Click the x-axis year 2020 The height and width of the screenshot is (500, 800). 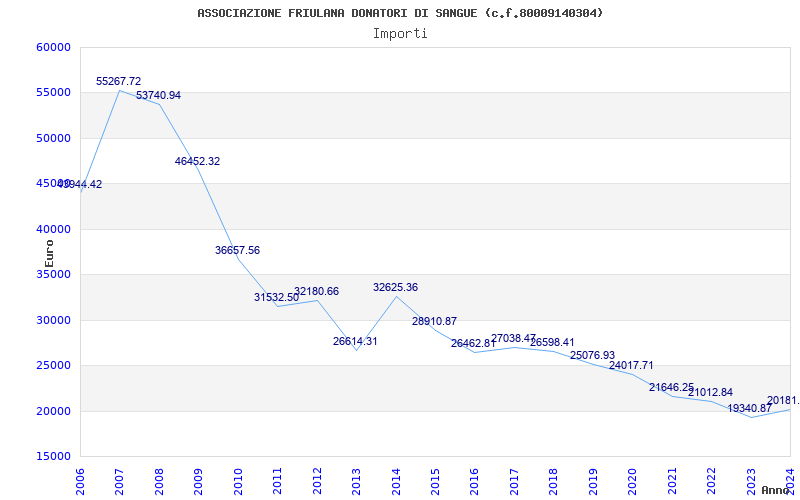point(633,482)
